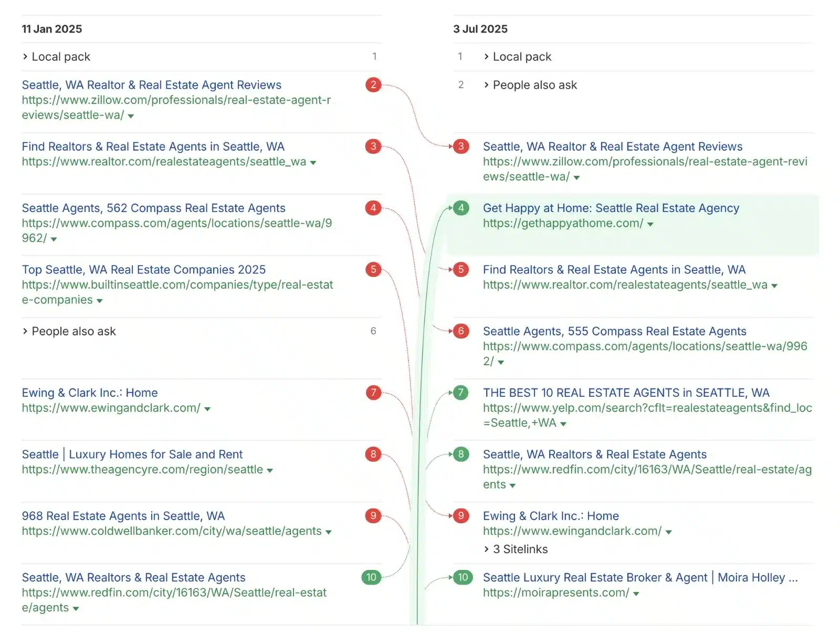Click red badge 5 for Builtinseattle result
Screen dimensions: 840x634
(x=373, y=270)
